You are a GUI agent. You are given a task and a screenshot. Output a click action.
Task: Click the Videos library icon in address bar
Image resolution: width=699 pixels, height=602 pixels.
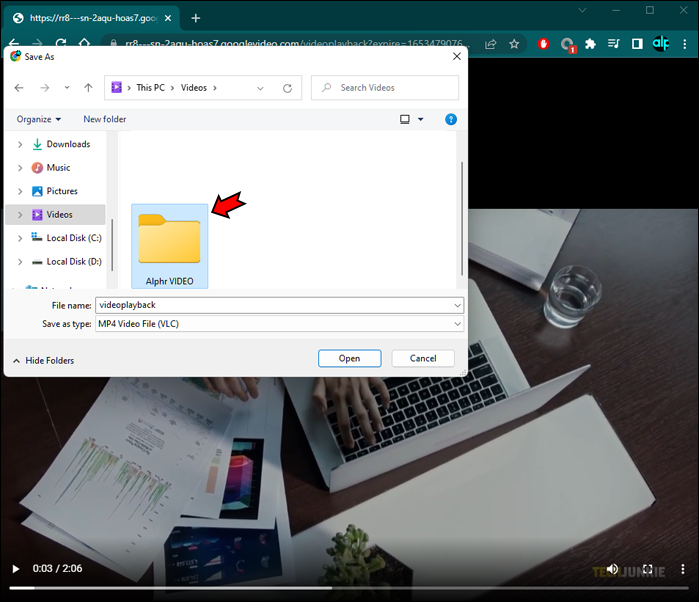pos(116,87)
